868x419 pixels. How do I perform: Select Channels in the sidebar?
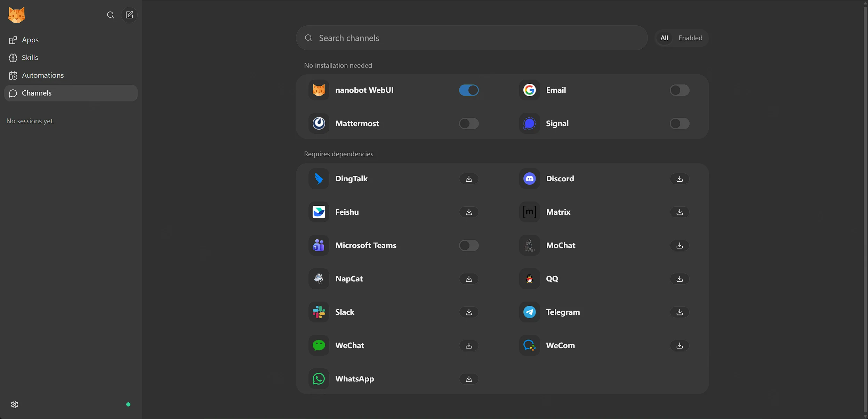click(71, 93)
